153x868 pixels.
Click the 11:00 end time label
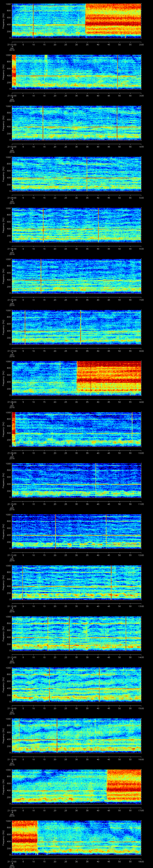pos(141,504)
